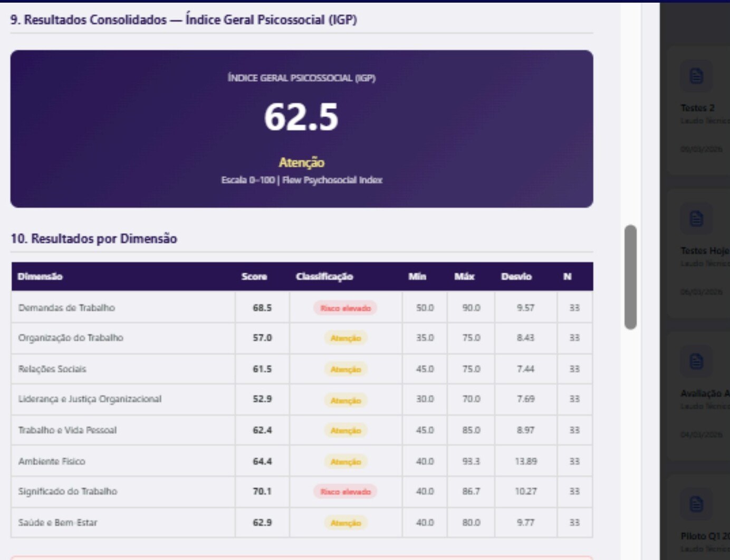Select the 'Demandas de Trabalho' row label
The image size is (730, 560).
pyautogui.click(x=66, y=308)
